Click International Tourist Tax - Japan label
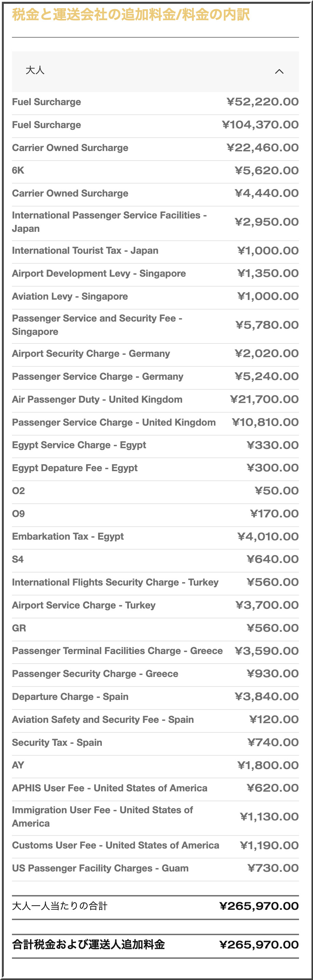Screen dimensions: 313x980 [85, 251]
